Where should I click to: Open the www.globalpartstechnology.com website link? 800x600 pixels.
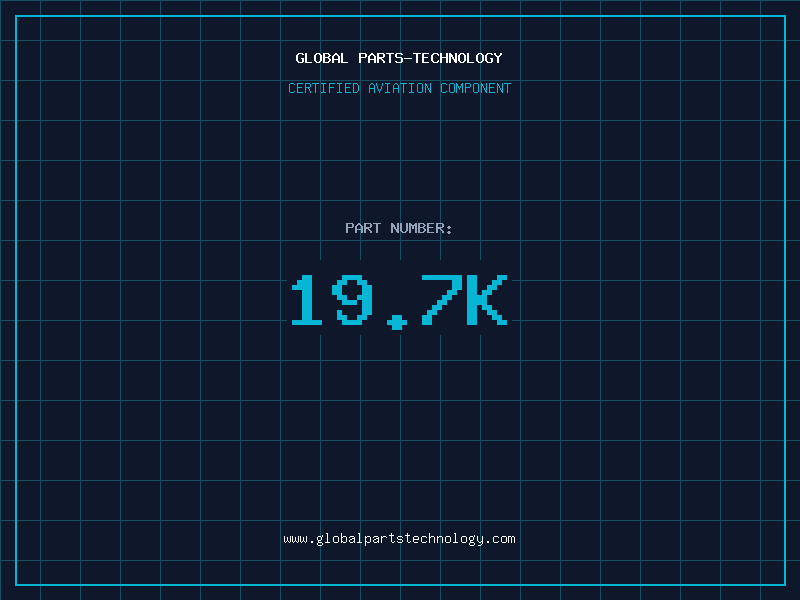[399, 539]
